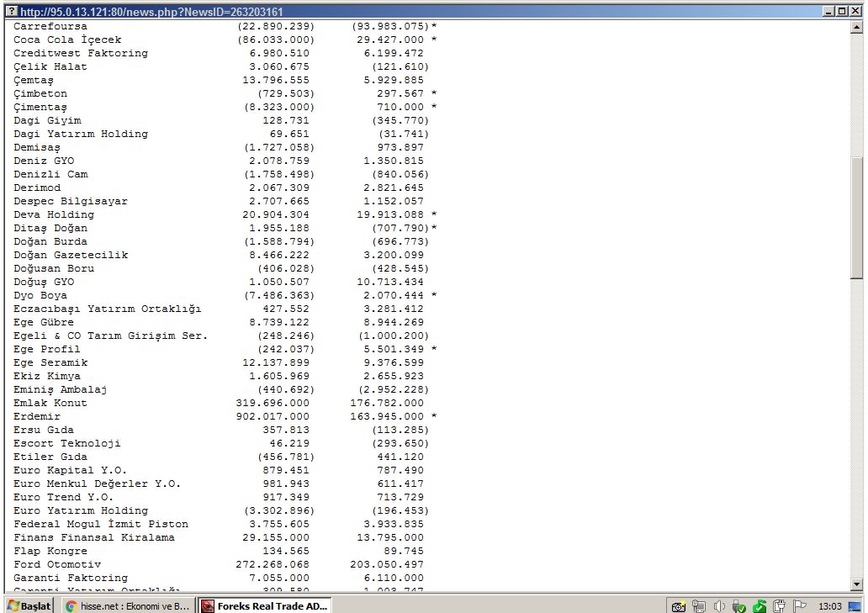Click the Dagi Giyim row name
This screenshot has height=613, width=868.
click(47, 120)
